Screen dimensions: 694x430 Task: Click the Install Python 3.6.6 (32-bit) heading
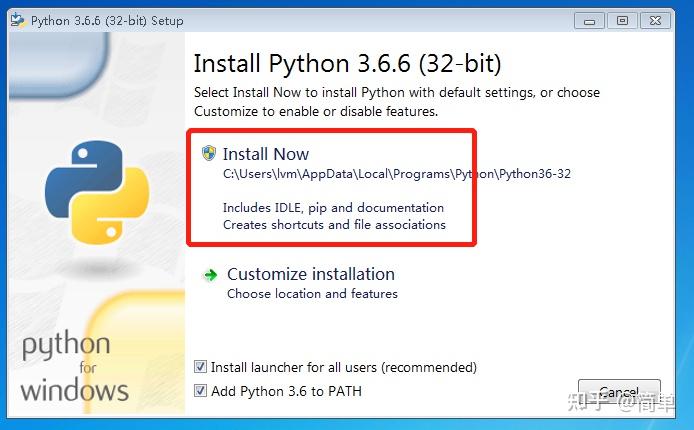pyautogui.click(x=347, y=64)
